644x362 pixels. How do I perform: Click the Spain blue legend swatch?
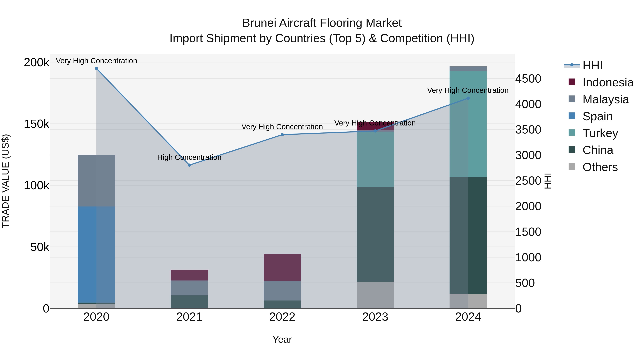pyautogui.click(x=572, y=116)
